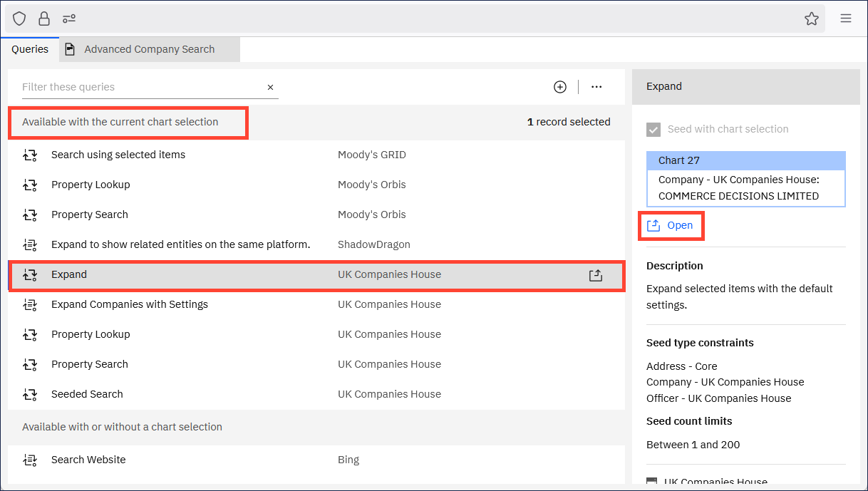Click the shield tracking protection icon
The image size is (868, 491).
(x=19, y=19)
